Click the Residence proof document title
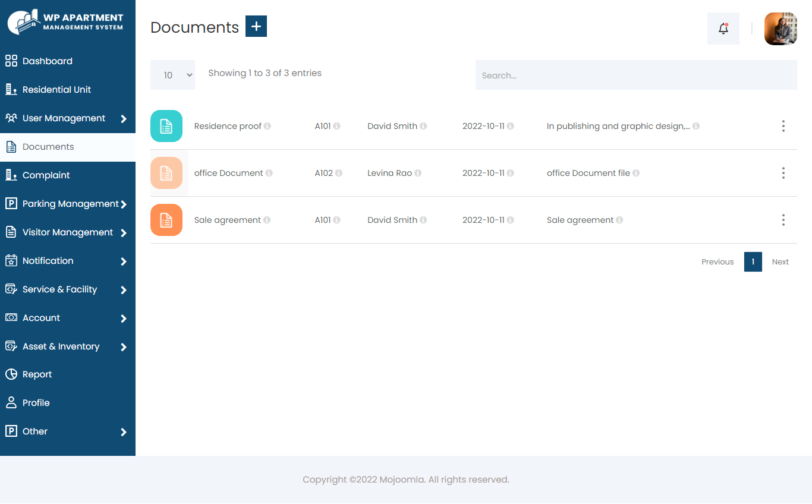Screen dimensions: 812x504 click(x=228, y=126)
